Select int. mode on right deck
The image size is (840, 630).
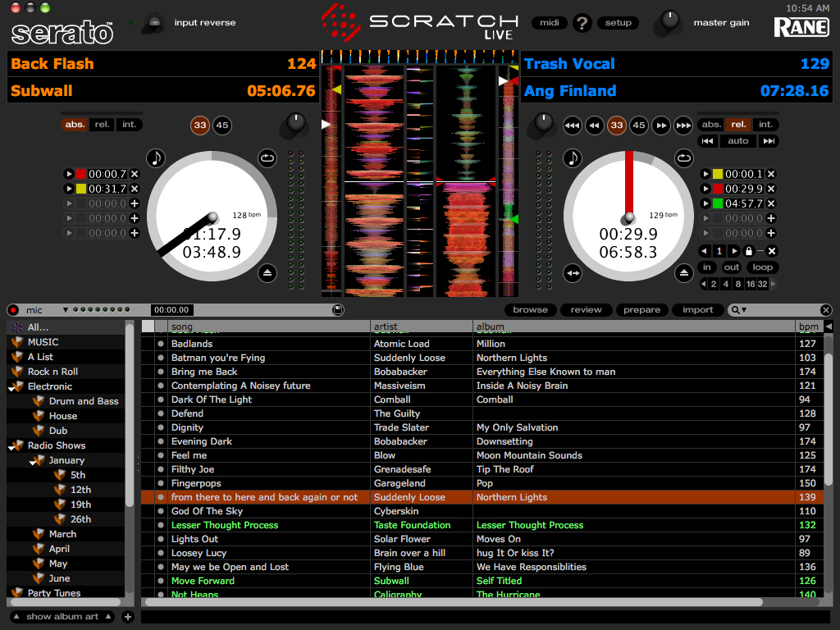[x=765, y=125]
